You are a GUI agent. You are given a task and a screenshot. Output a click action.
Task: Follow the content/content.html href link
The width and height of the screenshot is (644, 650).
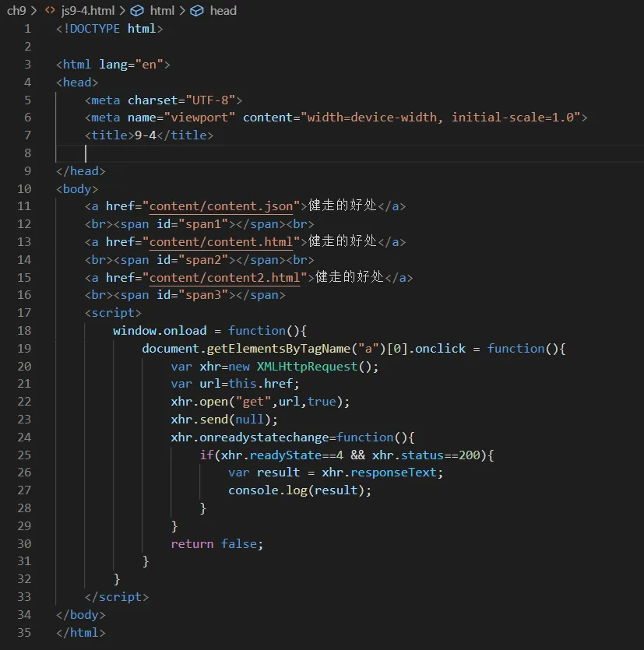pos(221,242)
